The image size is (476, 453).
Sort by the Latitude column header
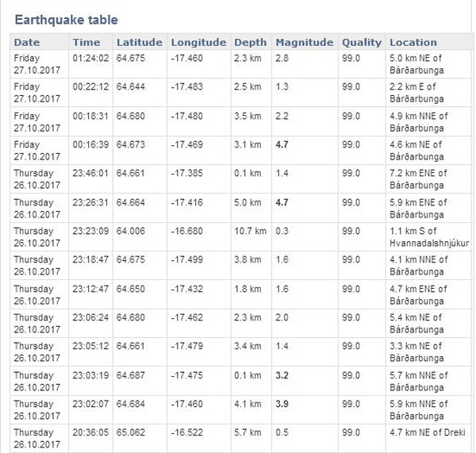click(x=139, y=42)
